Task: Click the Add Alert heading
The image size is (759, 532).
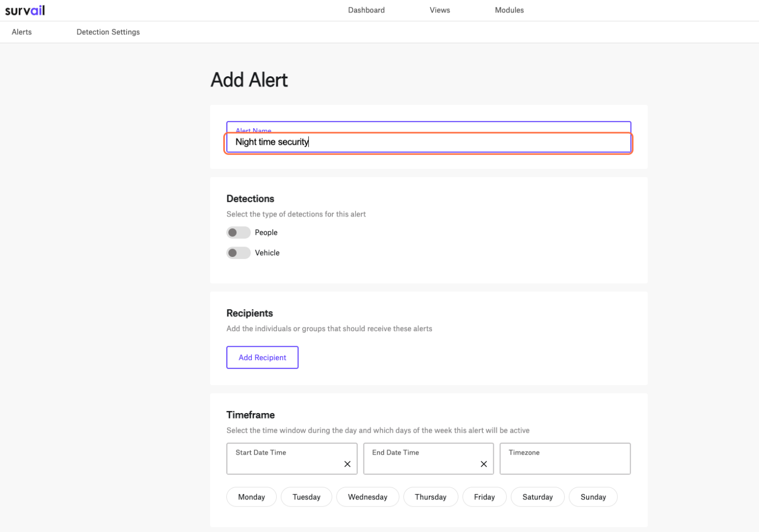Action: pos(249,80)
